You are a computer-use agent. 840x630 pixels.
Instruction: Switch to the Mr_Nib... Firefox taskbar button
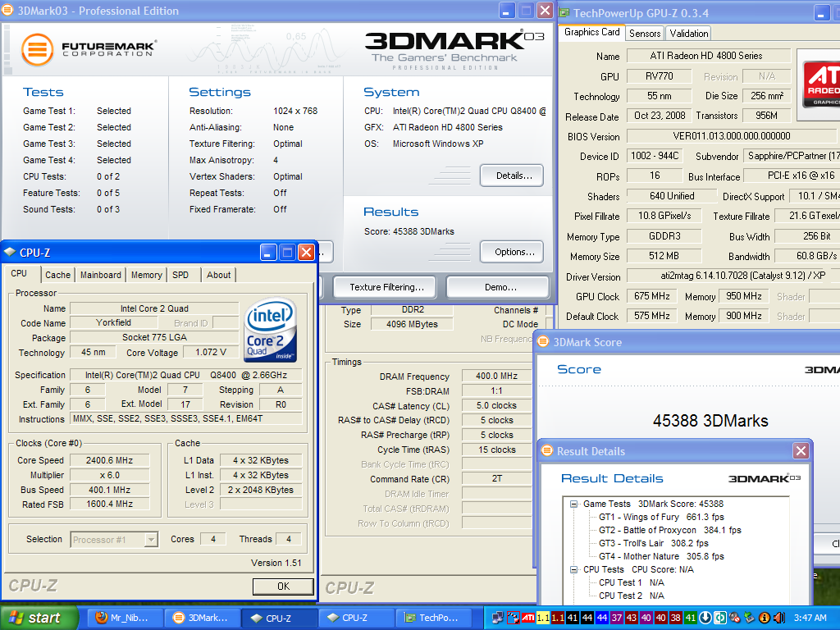click(x=124, y=618)
